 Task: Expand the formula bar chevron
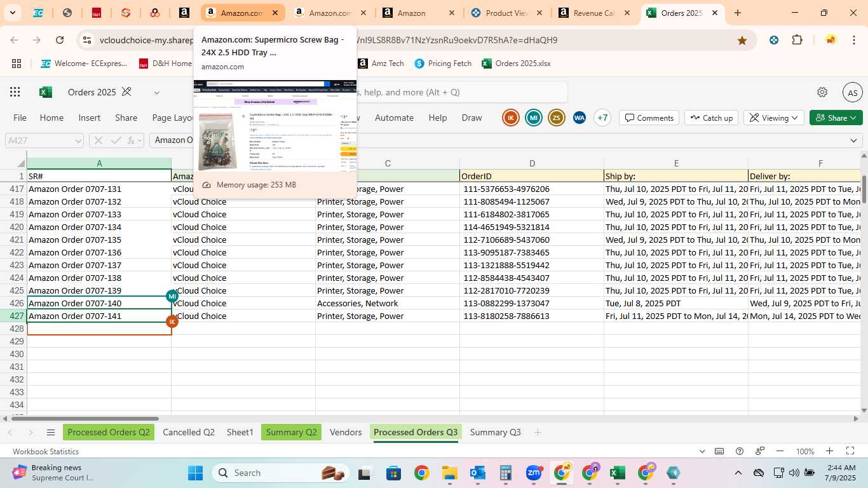pyautogui.click(x=853, y=140)
